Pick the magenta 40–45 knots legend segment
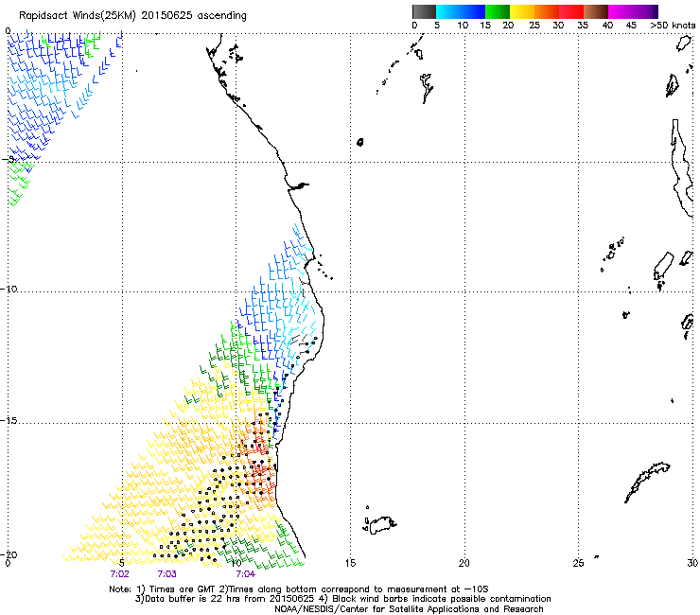This screenshot has height=615, width=700. coord(621,11)
